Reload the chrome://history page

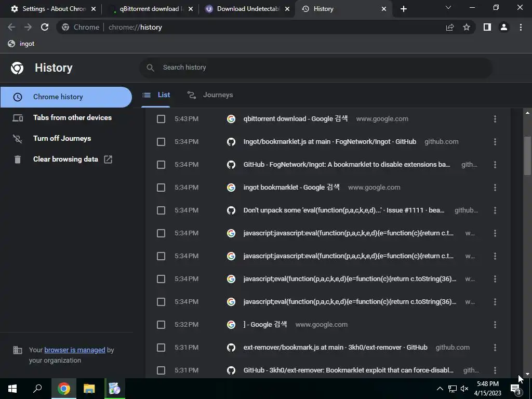45,27
